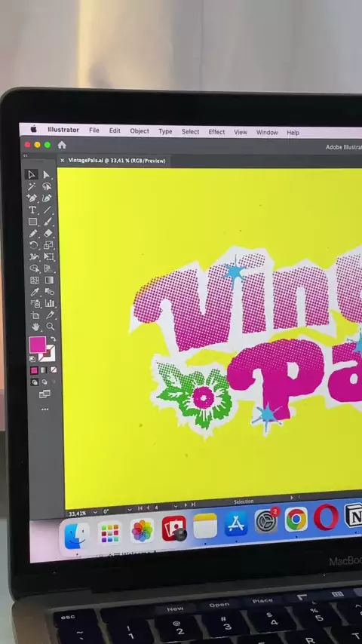Select the Rotate tool
The image size is (362, 644).
(x=33, y=245)
